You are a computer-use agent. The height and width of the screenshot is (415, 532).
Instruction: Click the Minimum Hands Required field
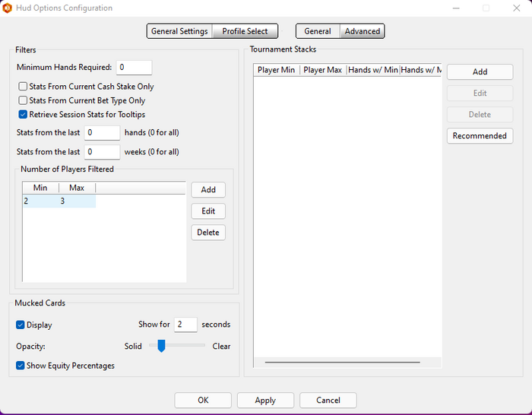pyautogui.click(x=134, y=67)
